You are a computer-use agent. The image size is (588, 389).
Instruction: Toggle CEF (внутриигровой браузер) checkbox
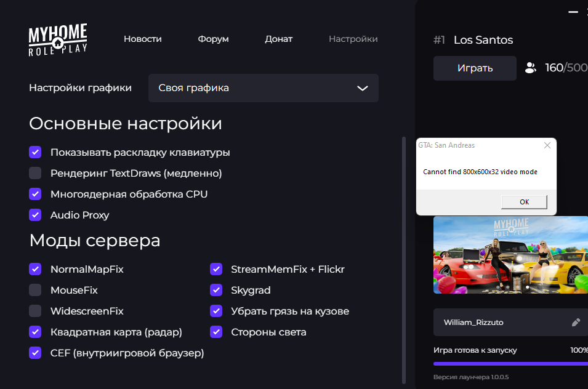(35, 353)
